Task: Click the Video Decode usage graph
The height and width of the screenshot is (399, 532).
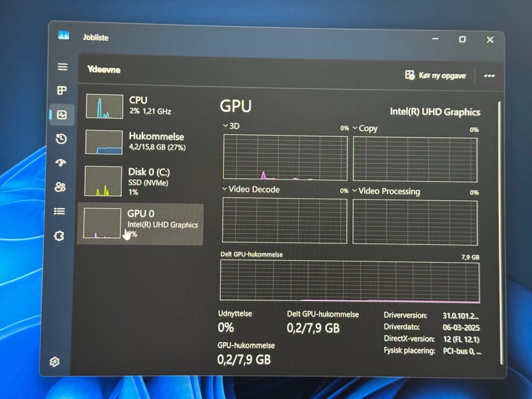Action: 285,221
